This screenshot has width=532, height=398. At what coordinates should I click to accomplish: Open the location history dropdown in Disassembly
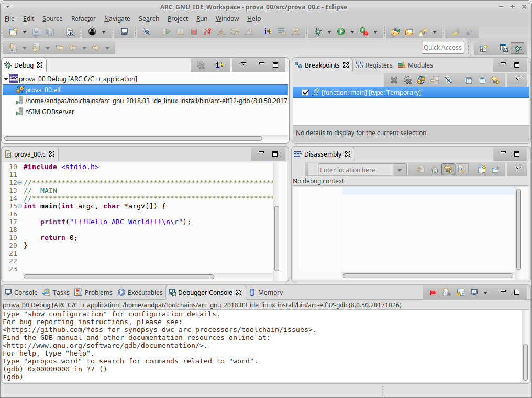click(400, 170)
